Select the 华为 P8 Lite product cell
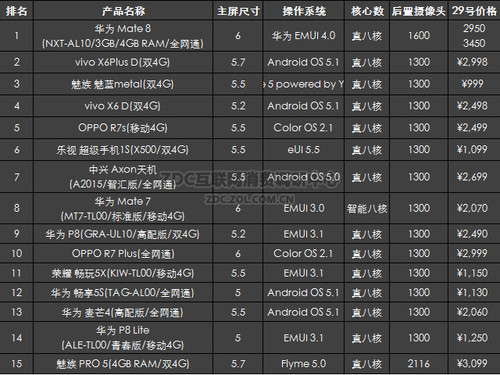Viewport: 500px width, 375px height. tap(123, 338)
